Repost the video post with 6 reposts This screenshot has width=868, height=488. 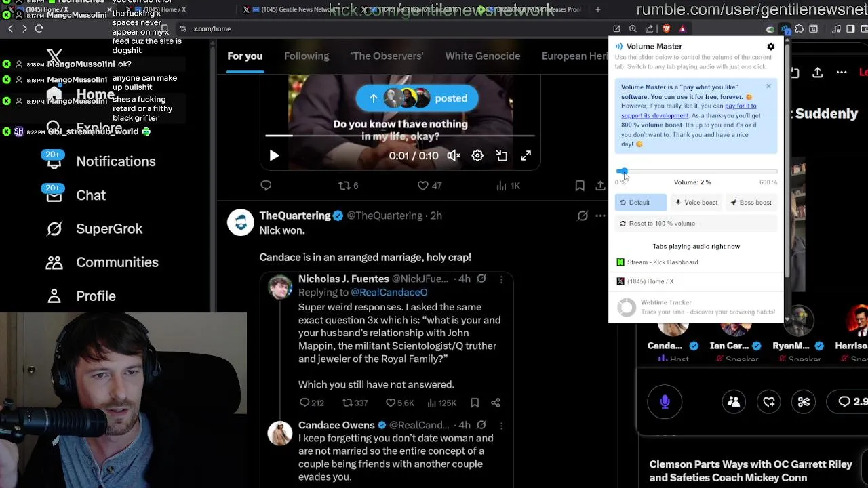click(x=349, y=186)
